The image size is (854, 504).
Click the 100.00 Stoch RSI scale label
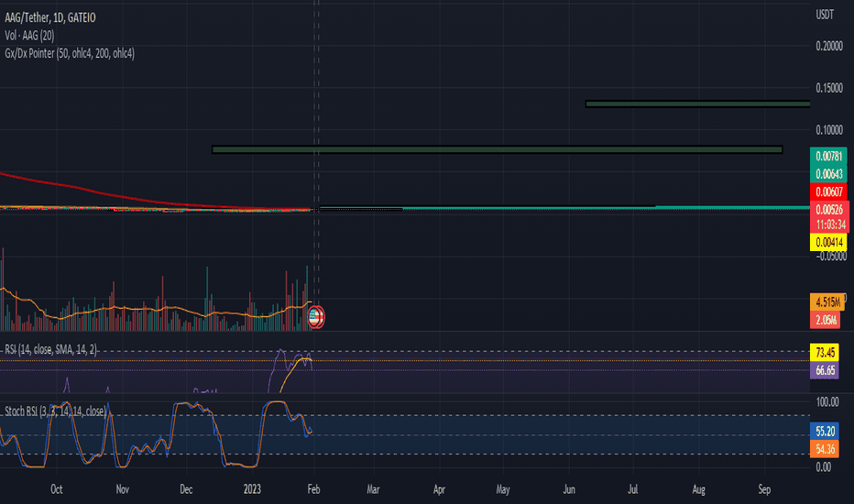[827, 402]
